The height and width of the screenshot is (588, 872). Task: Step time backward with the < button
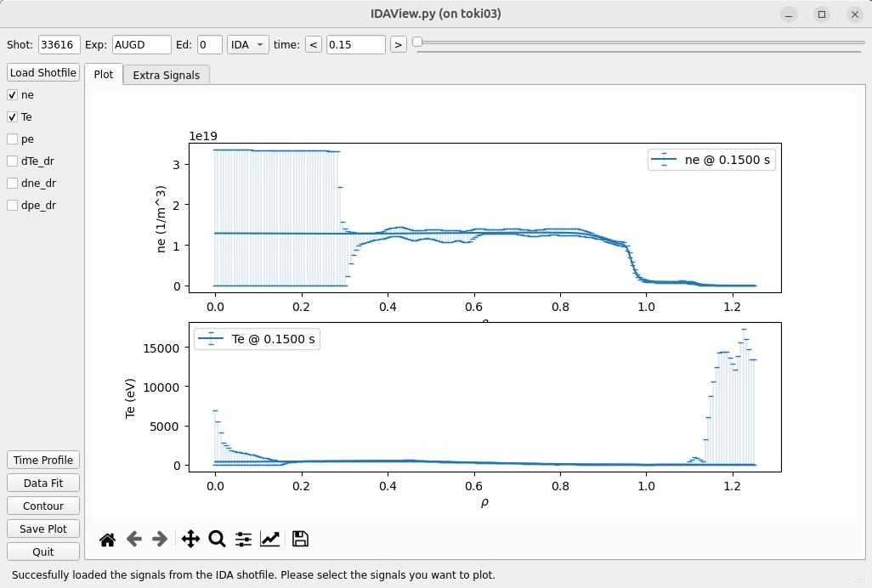point(314,45)
